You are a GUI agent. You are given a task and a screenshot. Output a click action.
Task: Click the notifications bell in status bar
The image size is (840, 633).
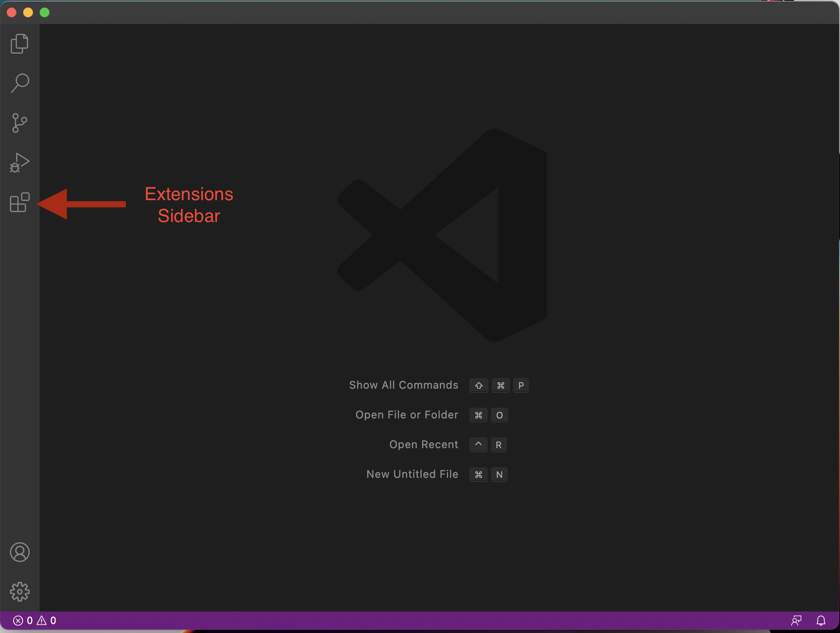tap(821, 621)
